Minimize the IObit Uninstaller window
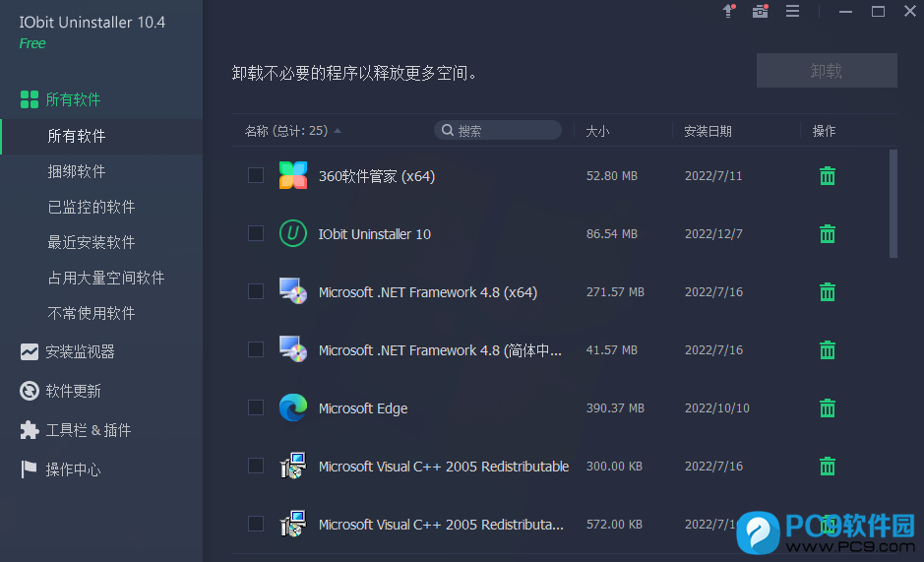 (845, 11)
